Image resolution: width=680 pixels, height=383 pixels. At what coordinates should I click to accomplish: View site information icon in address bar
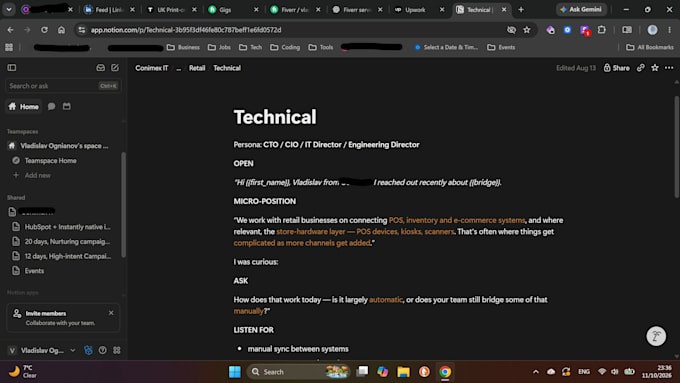tap(82, 29)
